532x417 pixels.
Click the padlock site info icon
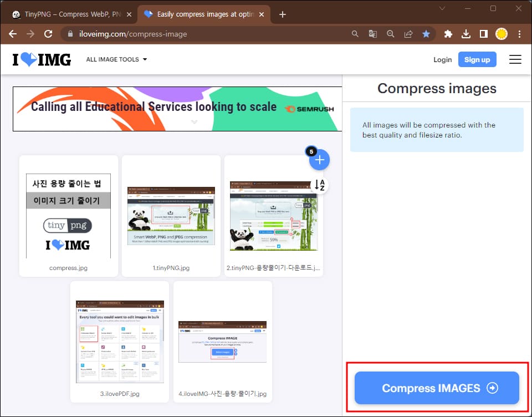[x=70, y=34]
